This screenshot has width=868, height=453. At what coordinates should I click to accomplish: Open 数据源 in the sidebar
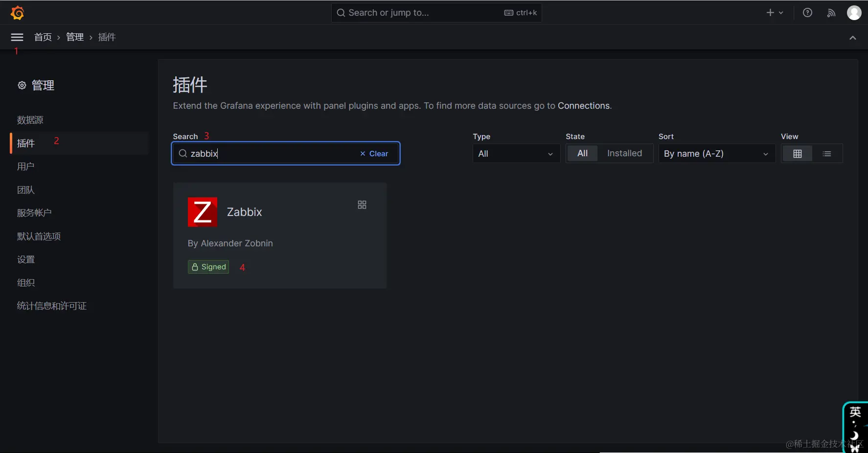click(30, 120)
